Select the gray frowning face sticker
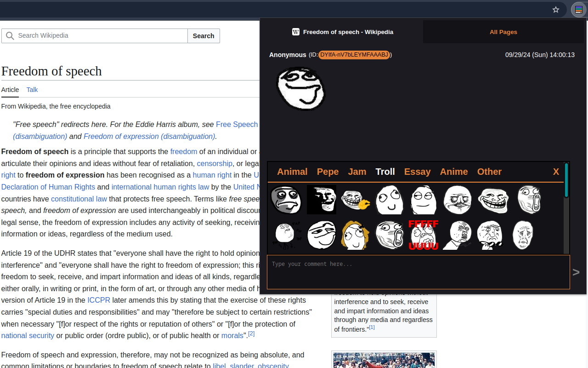The image size is (588, 368). click(287, 200)
